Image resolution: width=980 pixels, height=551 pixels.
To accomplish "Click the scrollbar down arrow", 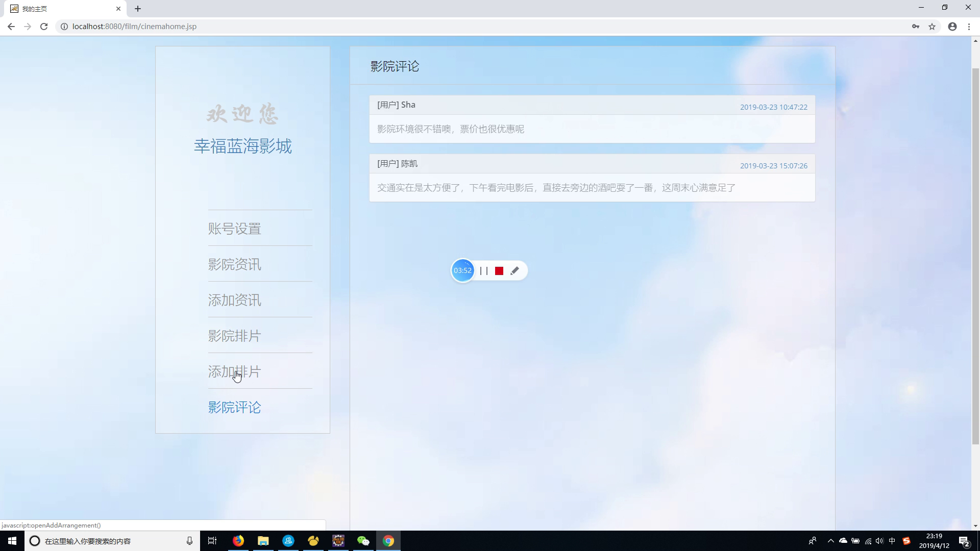I will [x=975, y=526].
